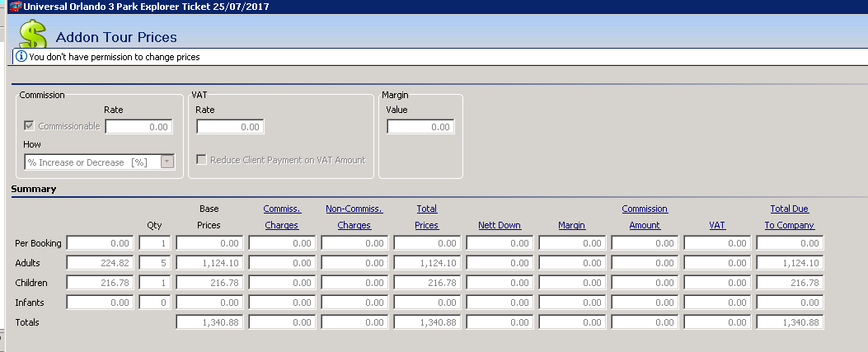868x352 pixels.
Task: Click the Margin Value input field
Action: pos(420,127)
